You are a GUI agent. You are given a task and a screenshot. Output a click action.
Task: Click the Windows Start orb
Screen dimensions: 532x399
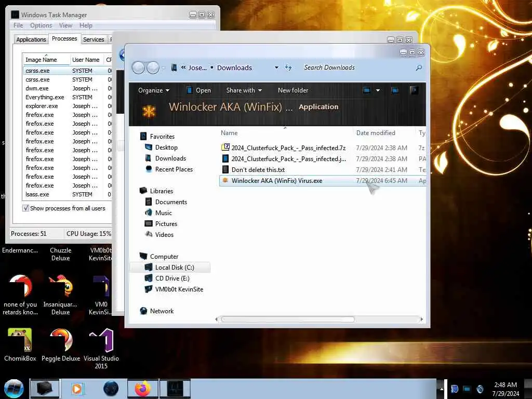14,389
